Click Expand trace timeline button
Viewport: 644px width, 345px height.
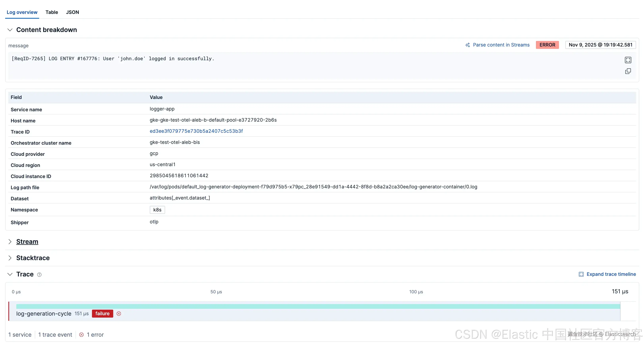(611, 274)
